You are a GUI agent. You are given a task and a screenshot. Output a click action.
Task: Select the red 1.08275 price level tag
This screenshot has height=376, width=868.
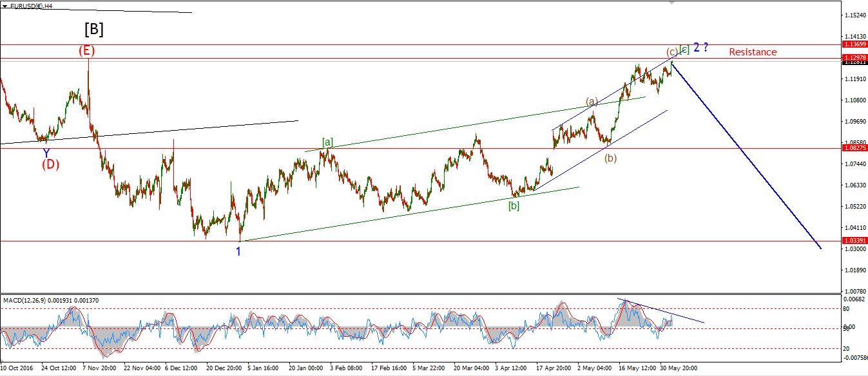click(855, 148)
